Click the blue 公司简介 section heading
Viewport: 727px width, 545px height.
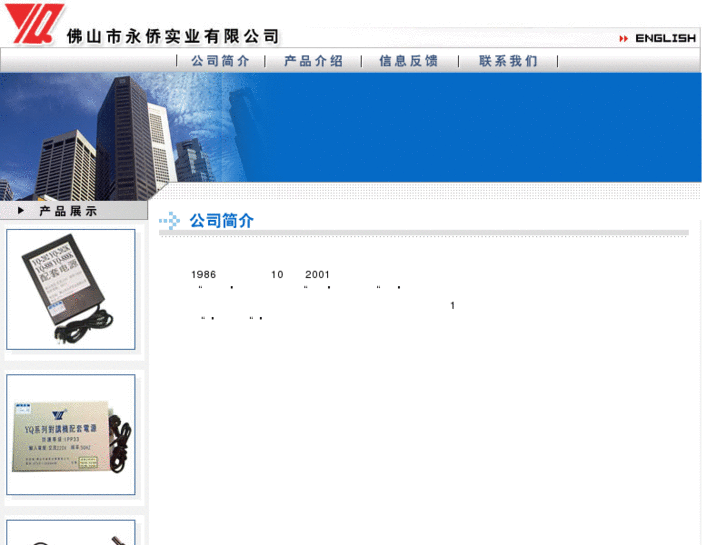click(222, 221)
